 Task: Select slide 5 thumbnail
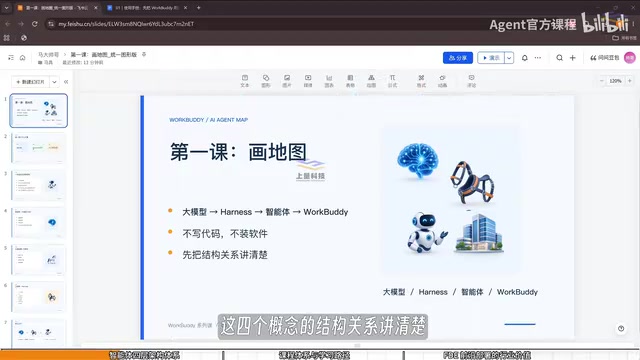coord(39,260)
